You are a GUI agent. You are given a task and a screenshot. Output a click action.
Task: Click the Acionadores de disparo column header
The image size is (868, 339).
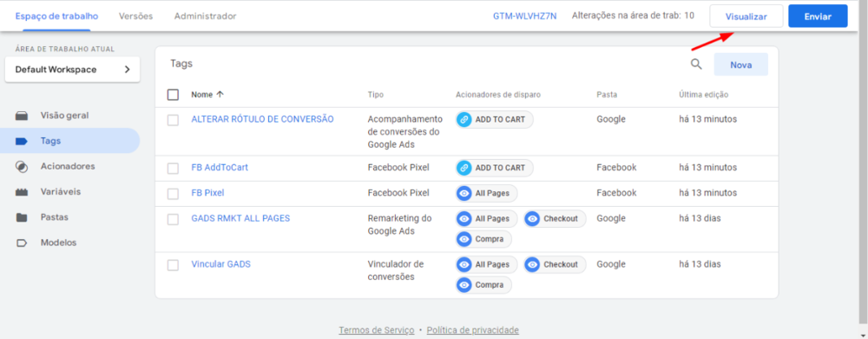[x=498, y=95]
